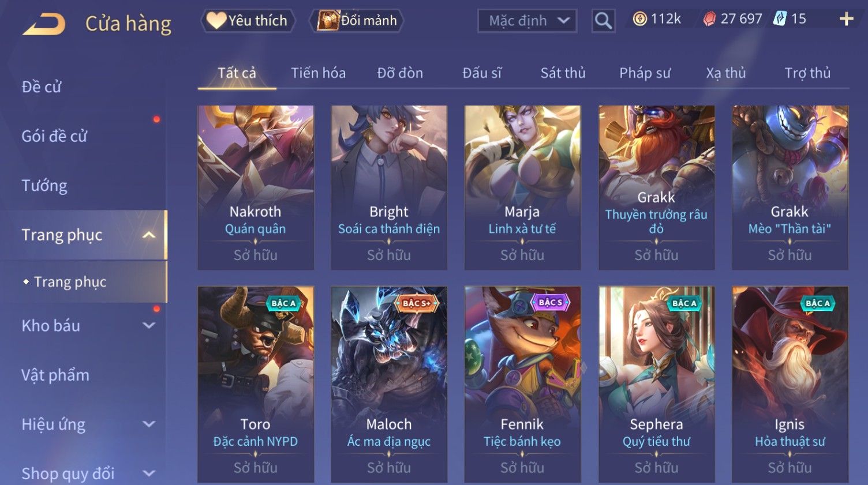Tap the plus icon to add currency

tap(846, 19)
